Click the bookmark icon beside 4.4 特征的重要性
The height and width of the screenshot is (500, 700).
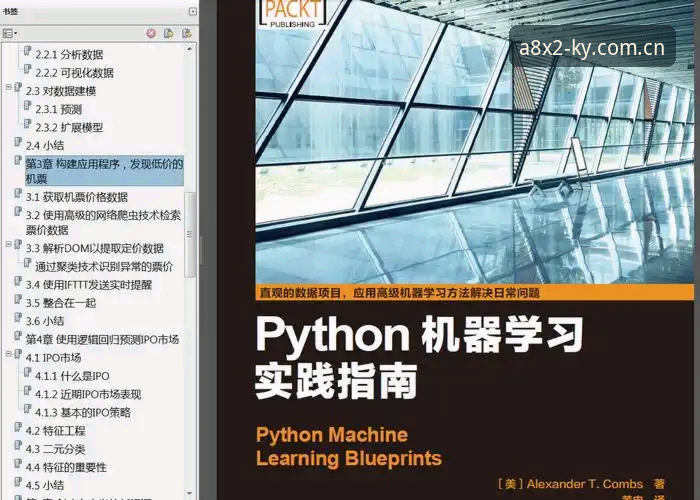click(18, 463)
